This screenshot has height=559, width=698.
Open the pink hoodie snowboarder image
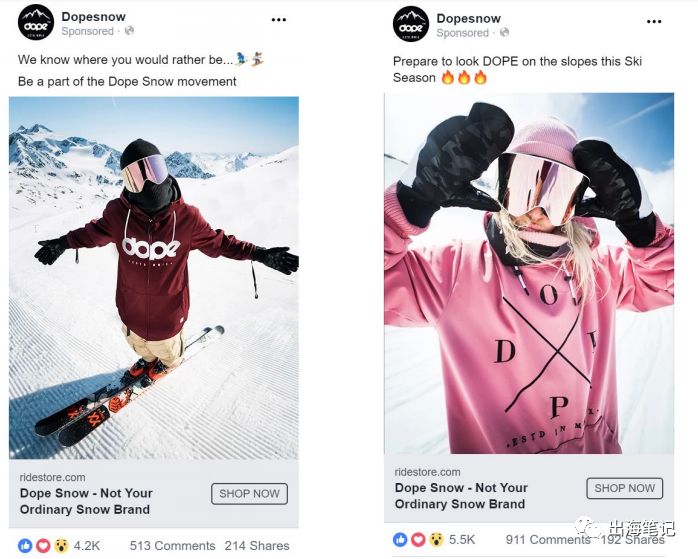(x=529, y=273)
